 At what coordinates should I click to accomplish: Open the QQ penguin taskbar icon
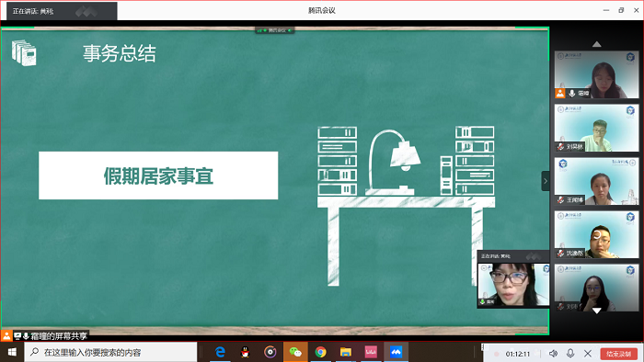tap(246, 352)
